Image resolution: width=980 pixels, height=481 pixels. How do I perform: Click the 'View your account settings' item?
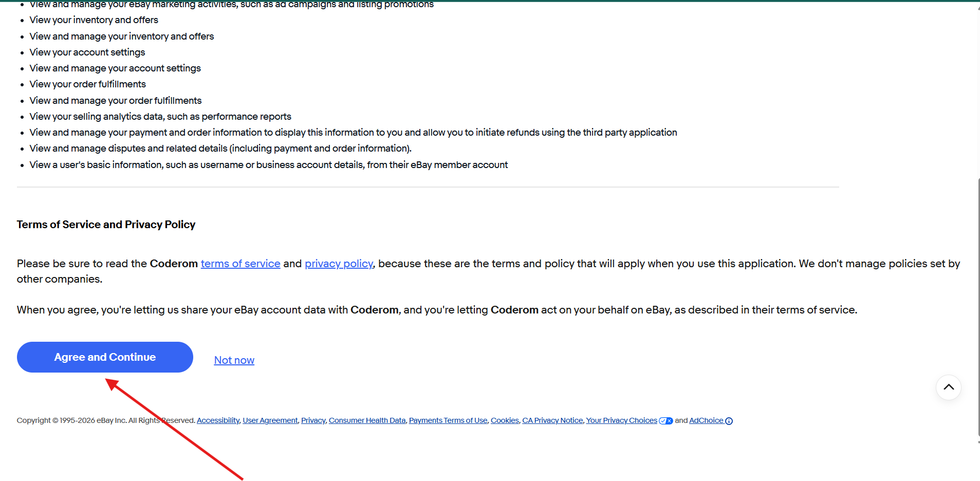pyautogui.click(x=87, y=52)
